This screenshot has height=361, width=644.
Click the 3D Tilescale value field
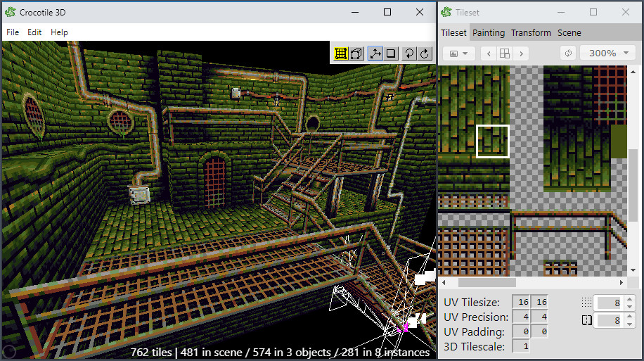pyautogui.click(x=521, y=346)
